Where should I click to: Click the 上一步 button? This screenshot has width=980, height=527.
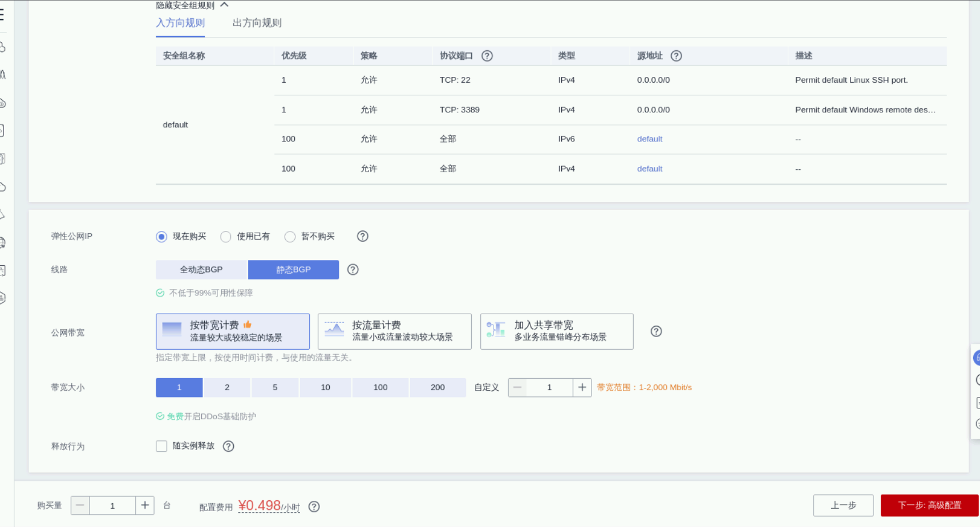click(x=843, y=505)
